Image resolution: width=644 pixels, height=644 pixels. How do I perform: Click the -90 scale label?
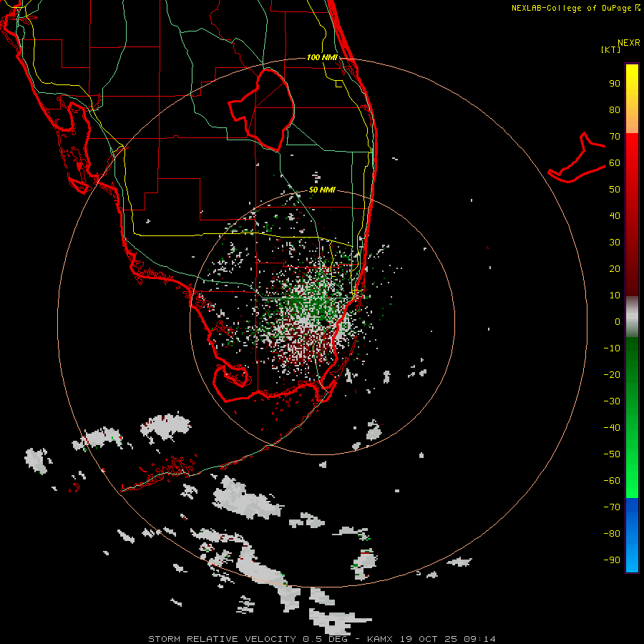pos(612,560)
